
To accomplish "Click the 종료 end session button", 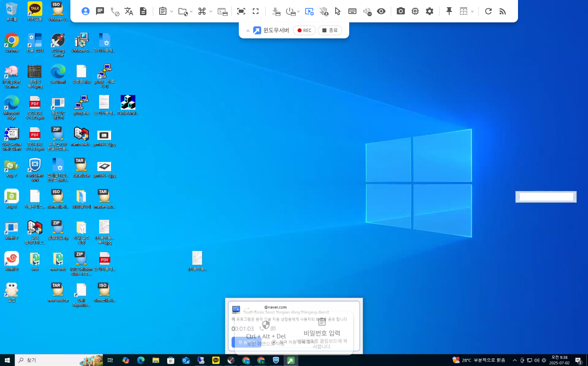I will pyautogui.click(x=330, y=30).
